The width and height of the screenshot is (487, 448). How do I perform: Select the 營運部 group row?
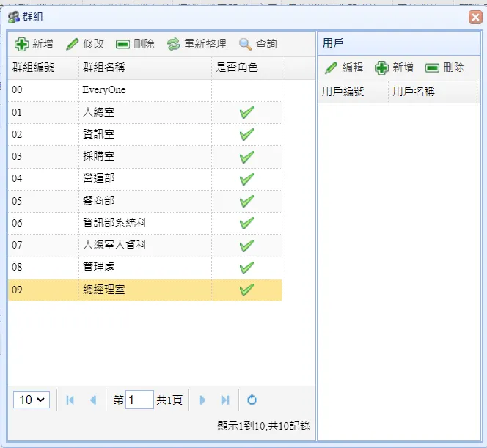point(145,178)
